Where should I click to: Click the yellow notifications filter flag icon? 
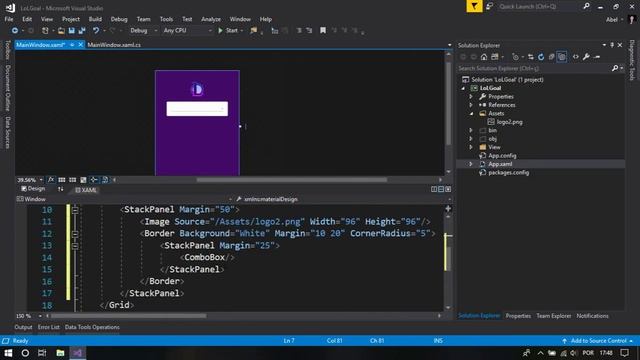[x=474, y=7]
